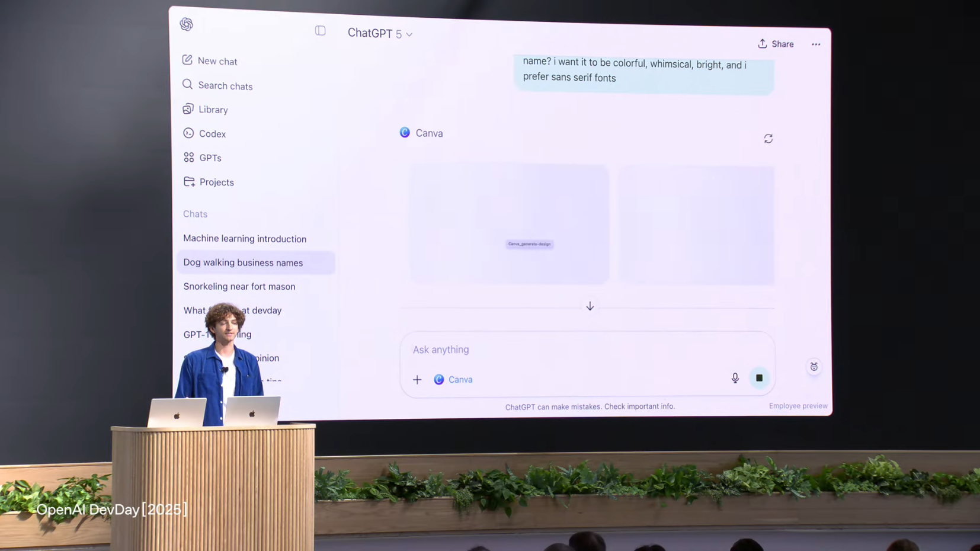Image resolution: width=980 pixels, height=551 pixels.
Task: Click the Search chats magnifier icon
Action: click(187, 85)
